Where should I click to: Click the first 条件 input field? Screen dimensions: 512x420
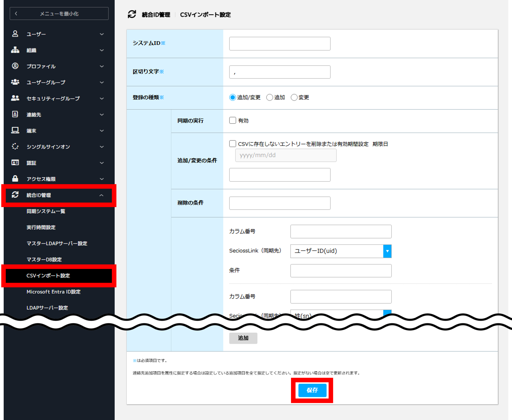341,271
